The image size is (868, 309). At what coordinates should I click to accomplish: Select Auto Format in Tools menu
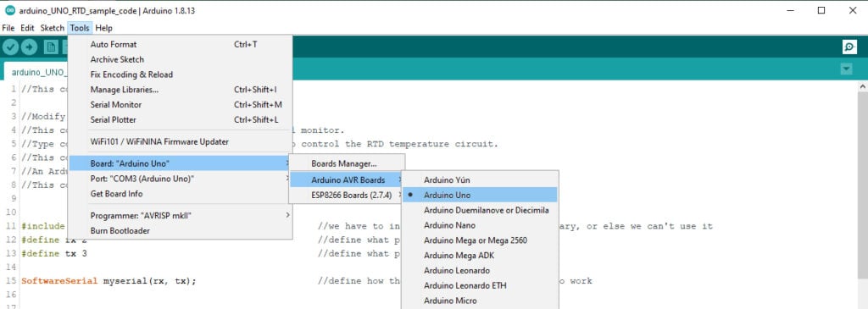(x=180, y=44)
